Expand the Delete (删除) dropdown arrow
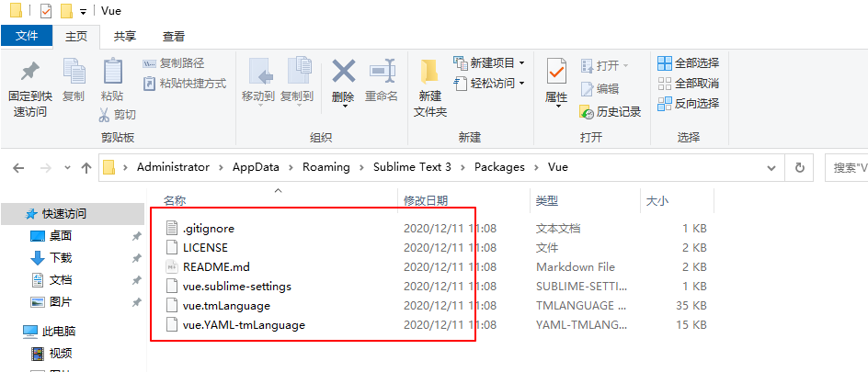This screenshot has width=868, height=372. (343, 107)
